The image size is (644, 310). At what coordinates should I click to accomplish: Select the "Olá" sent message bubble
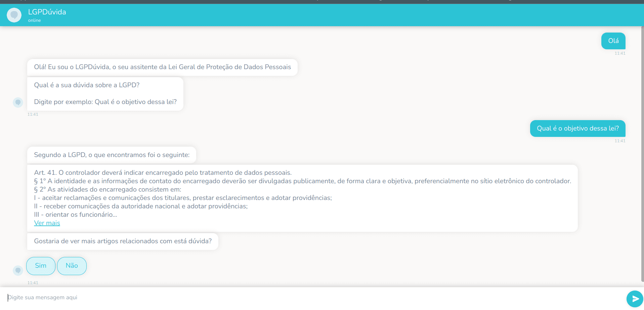(613, 41)
